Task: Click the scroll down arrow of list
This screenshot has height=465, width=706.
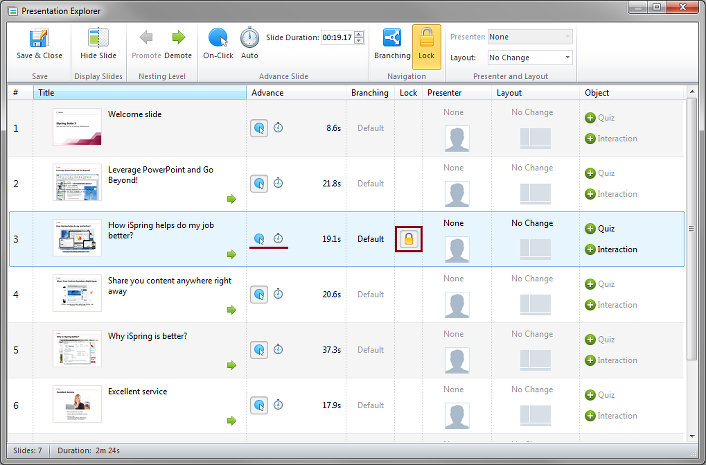Action: pyautogui.click(x=692, y=436)
